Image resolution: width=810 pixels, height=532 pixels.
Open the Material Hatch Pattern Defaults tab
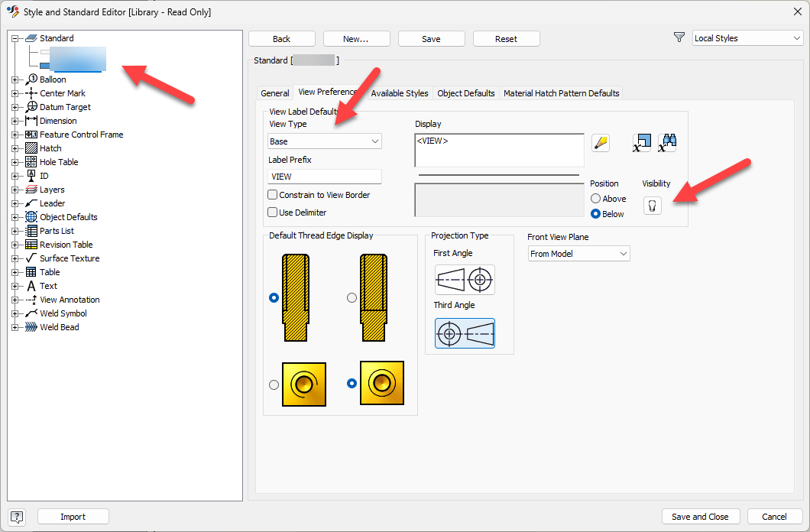click(562, 92)
